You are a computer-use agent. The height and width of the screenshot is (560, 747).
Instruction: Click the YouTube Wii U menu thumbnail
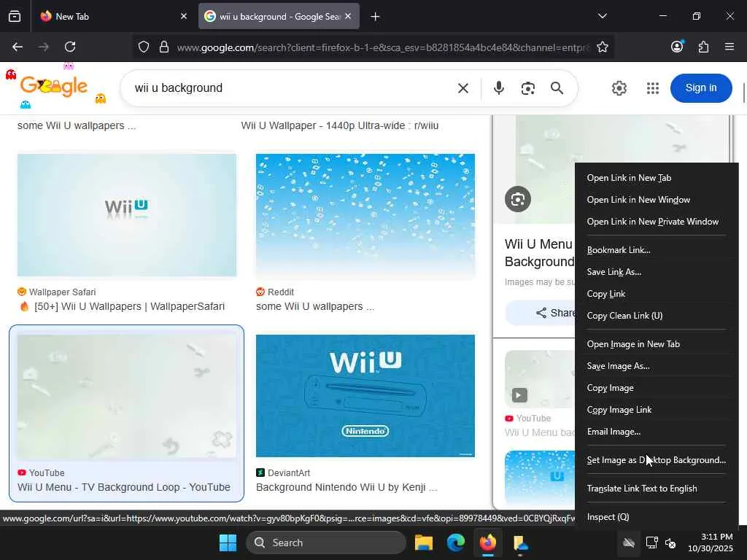pyautogui.click(x=127, y=396)
